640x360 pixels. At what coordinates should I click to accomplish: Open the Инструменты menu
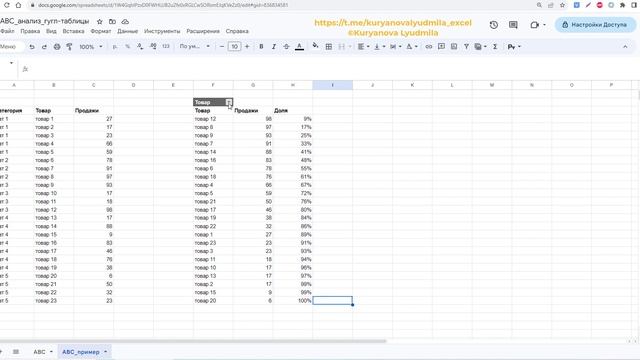click(162, 31)
